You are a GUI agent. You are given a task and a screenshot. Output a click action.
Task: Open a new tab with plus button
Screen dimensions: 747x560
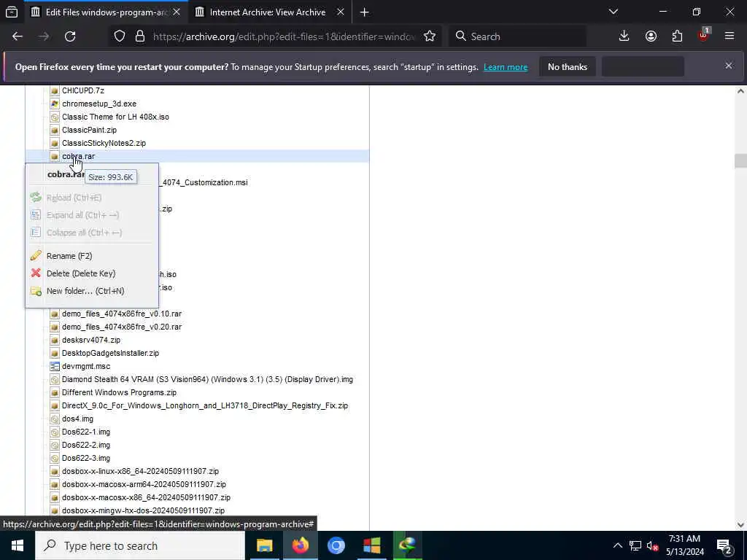(x=365, y=12)
